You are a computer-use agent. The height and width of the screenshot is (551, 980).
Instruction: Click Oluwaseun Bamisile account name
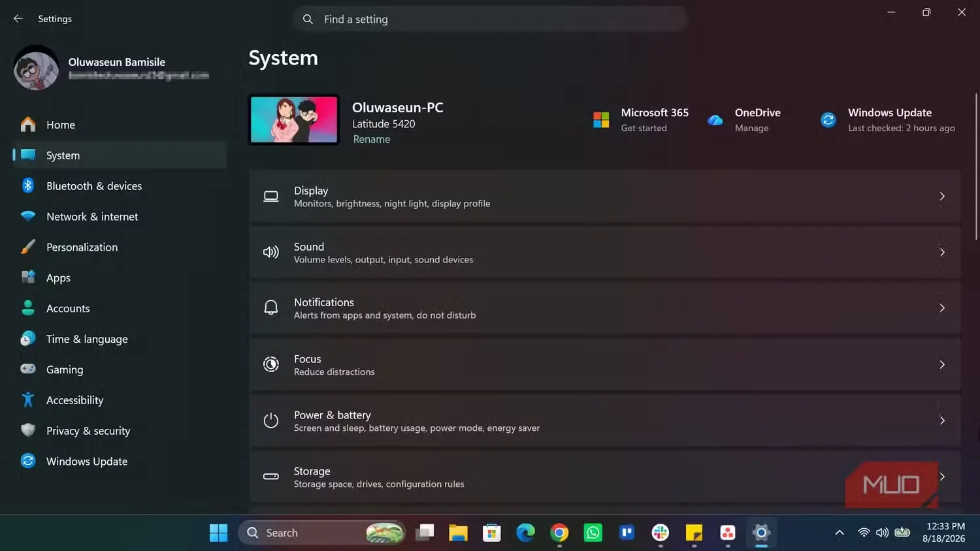pos(116,62)
